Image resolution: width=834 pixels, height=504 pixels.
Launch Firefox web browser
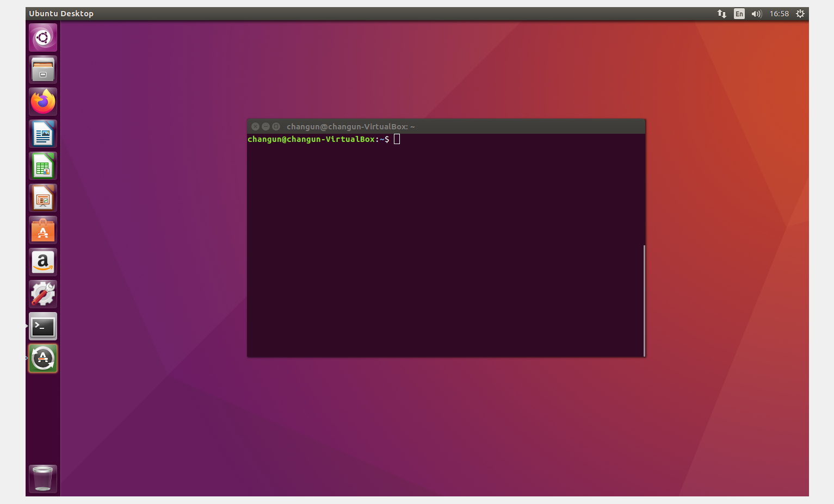[43, 102]
